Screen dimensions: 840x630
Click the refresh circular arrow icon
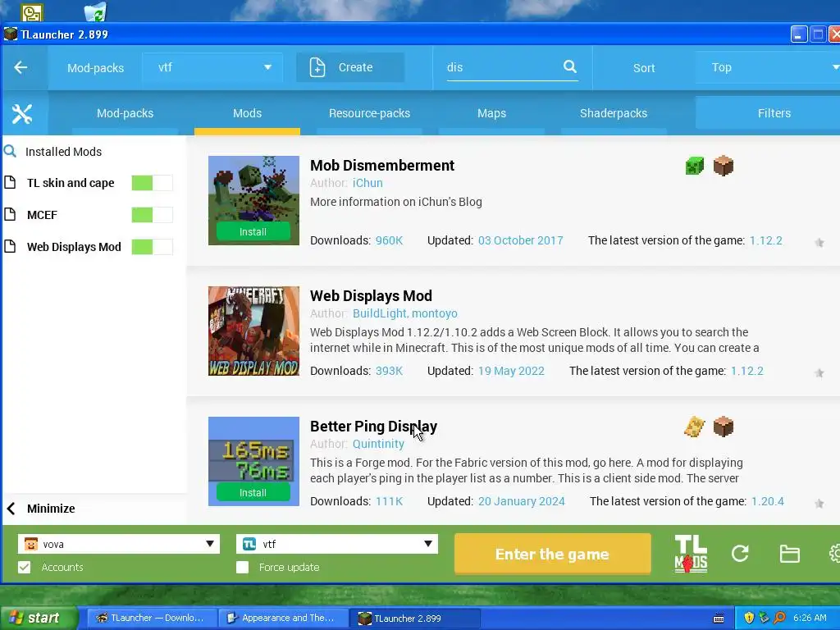(x=740, y=554)
